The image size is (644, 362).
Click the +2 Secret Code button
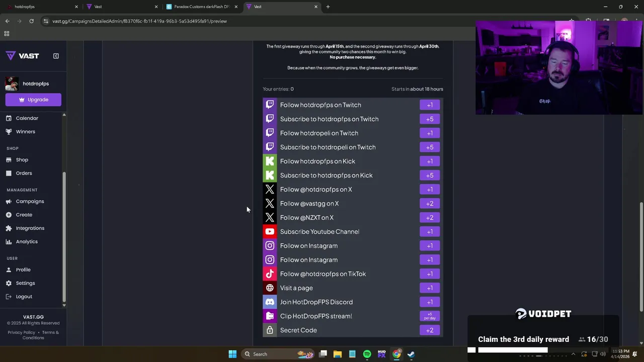pos(430,330)
